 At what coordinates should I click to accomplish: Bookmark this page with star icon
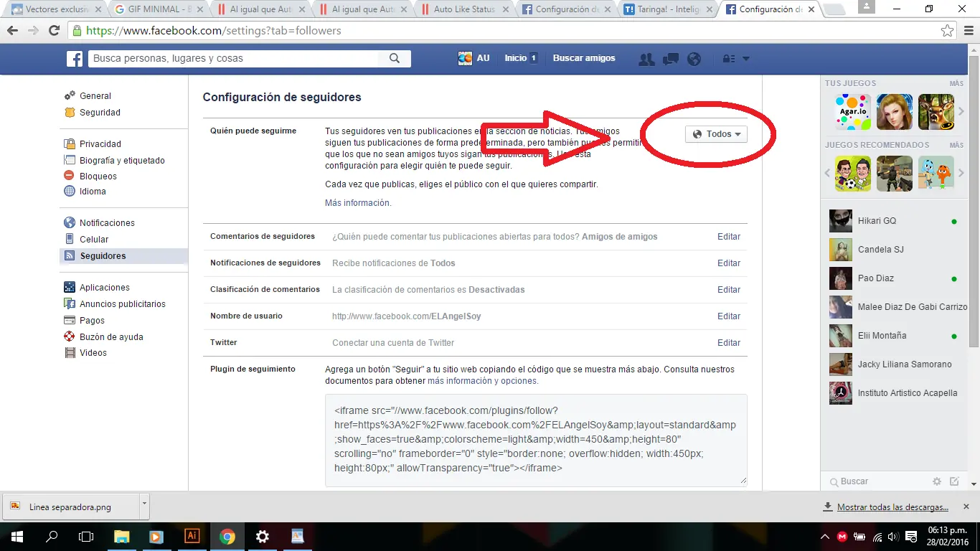pyautogui.click(x=948, y=31)
